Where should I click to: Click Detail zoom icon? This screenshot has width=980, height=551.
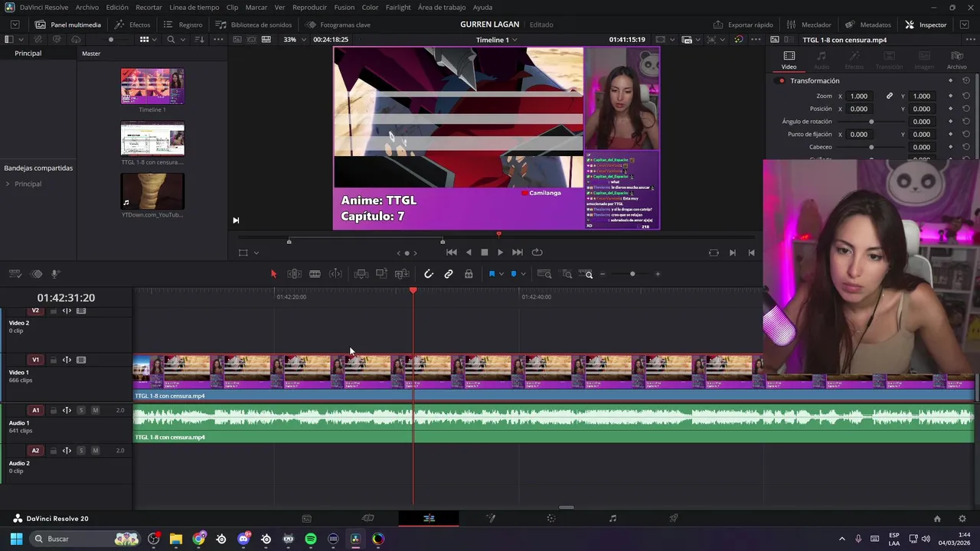pyautogui.click(x=567, y=274)
